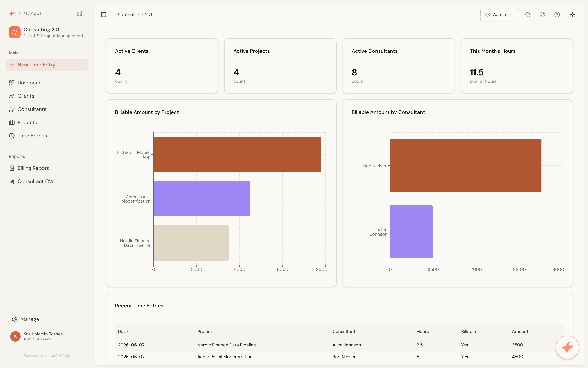The height and width of the screenshot is (368, 588).
Task: Open the AI assistant floating button
Action: pos(567,347)
